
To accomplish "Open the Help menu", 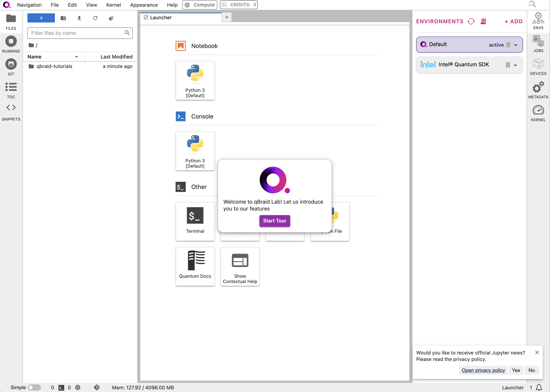I will [172, 5].
